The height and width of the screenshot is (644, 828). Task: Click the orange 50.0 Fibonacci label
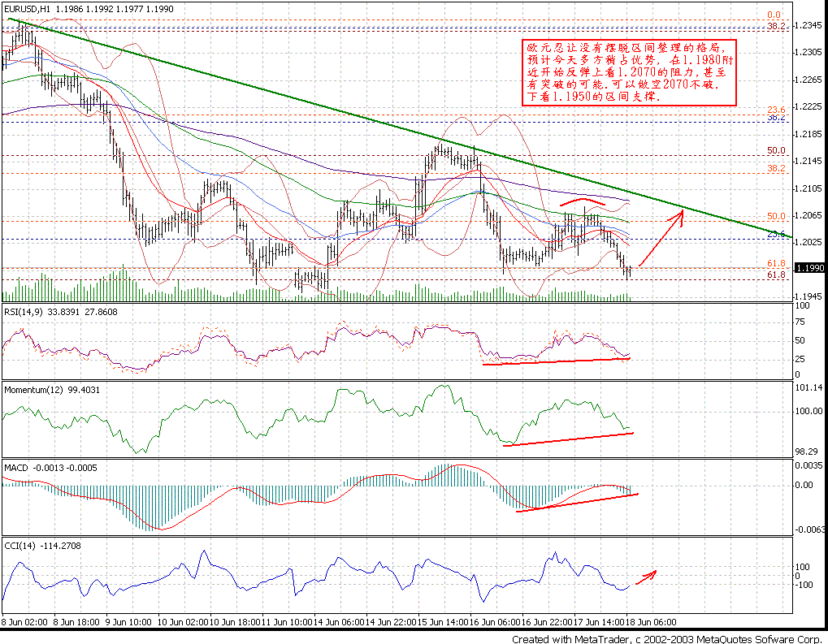(x=776, y=216)
